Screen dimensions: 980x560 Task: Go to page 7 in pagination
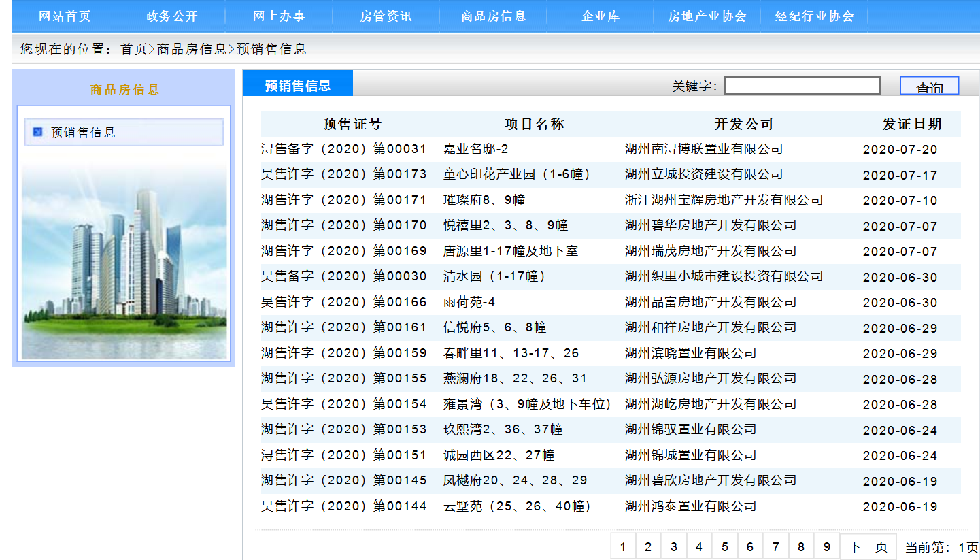(x=776, y=546)
